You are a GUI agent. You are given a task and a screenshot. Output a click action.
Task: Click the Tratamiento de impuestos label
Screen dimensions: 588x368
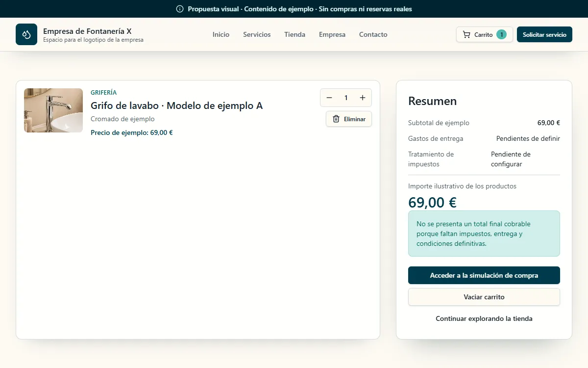[x=431, y=159]
